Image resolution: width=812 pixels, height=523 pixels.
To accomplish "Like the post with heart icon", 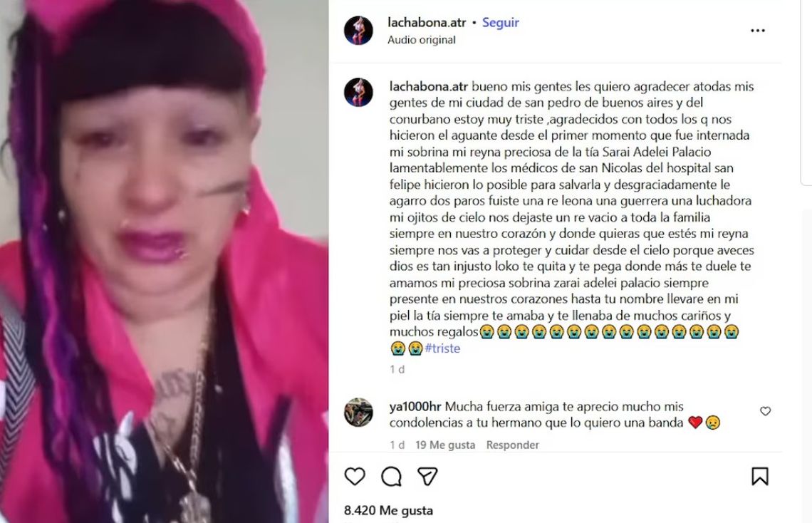I will [355, 477].
